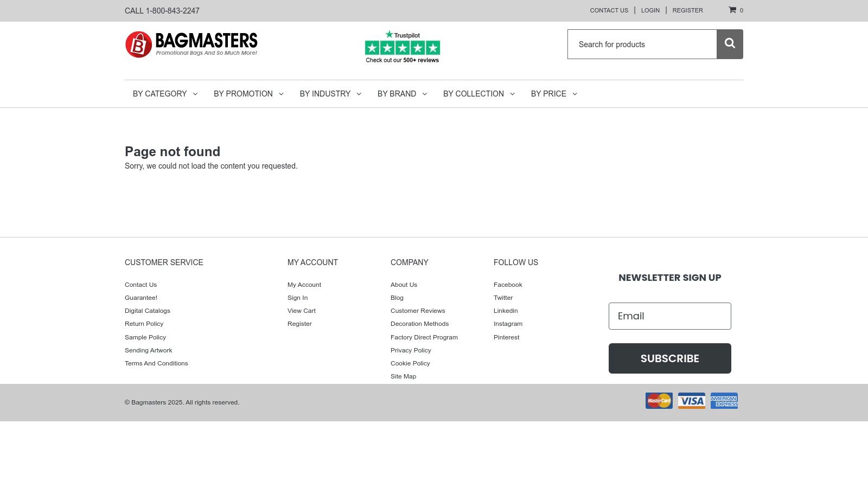Expand the By Price dropdown
This screenshot has width=868, height=488.
pyautogui.click(x=554, y=94)
